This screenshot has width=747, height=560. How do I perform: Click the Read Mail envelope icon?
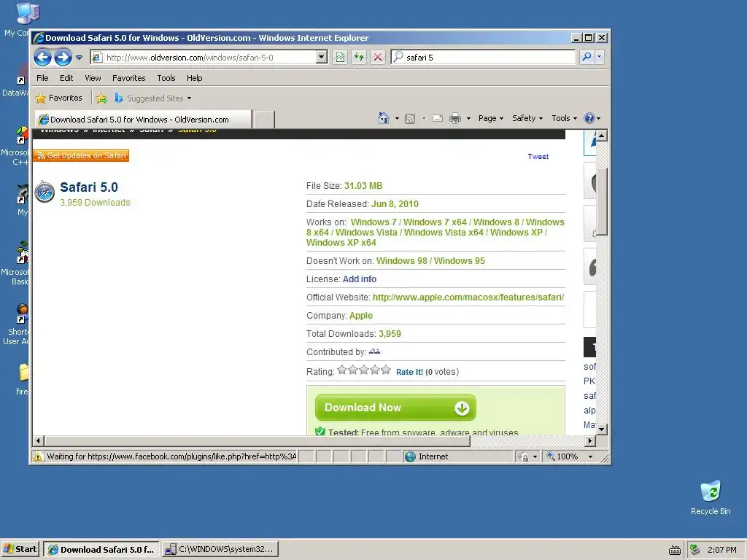tap(438, 119)
